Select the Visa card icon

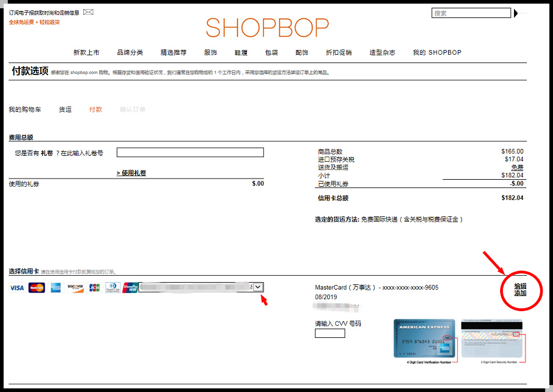pos(17,288)
